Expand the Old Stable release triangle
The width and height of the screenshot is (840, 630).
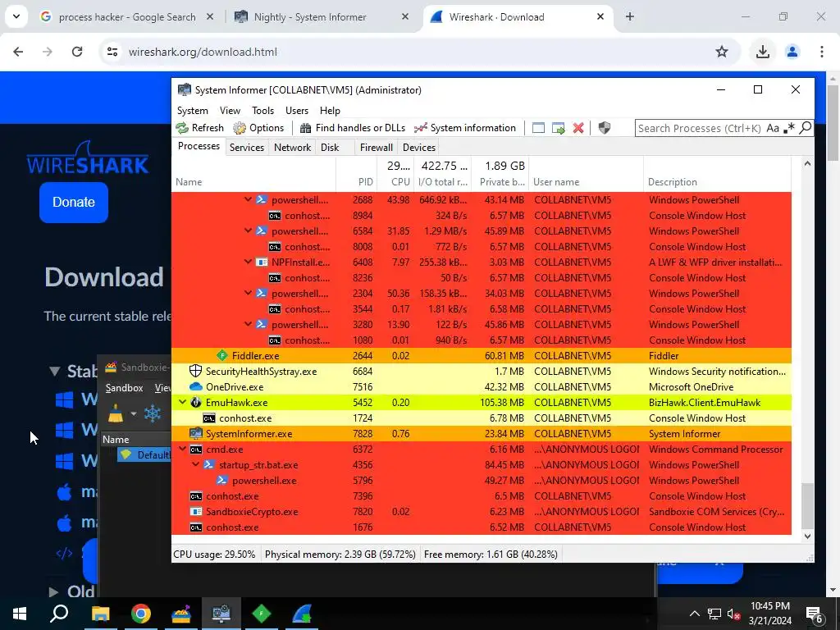tap(53, 591)
